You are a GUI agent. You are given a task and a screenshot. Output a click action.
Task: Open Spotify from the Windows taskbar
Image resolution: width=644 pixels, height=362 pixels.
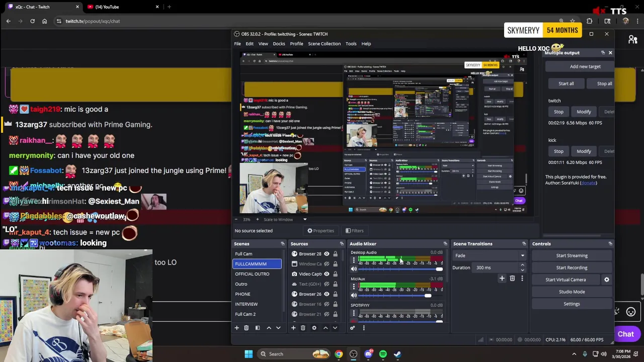coord(383,354)
